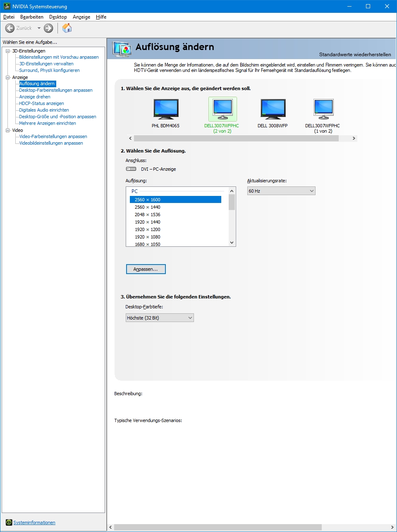This screenshot has width=397, height=532.
Task: Collapse the Anzeige tree node
Action: 7,77
